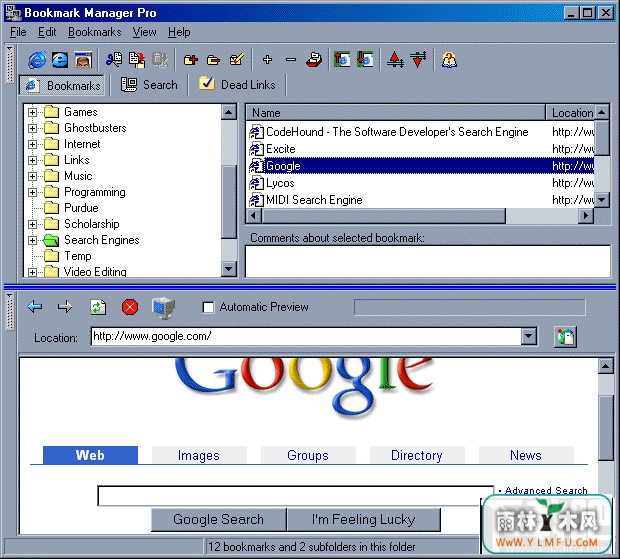620x559 pixels.
Task: Click the sort ascending red triangle icon
Action: [x=395, y=60]
